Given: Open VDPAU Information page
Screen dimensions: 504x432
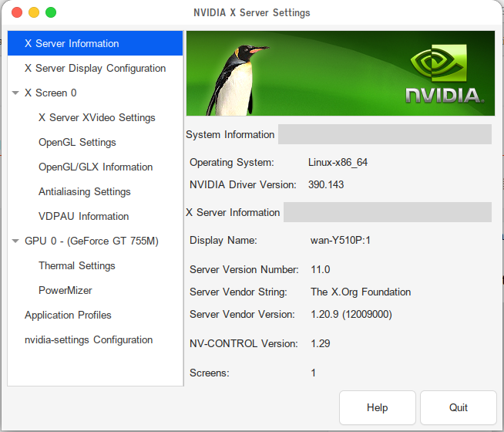Looking at the screenshot, I should tap(83, 216).
